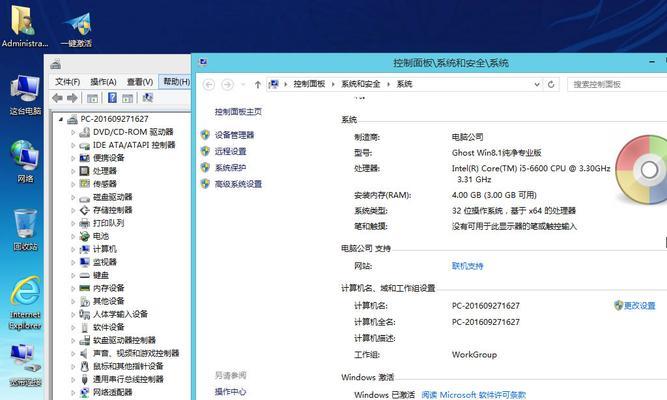
Task: Expand the 监视器 node arrow
Action: pyautogui.click(x=73, y=263)
